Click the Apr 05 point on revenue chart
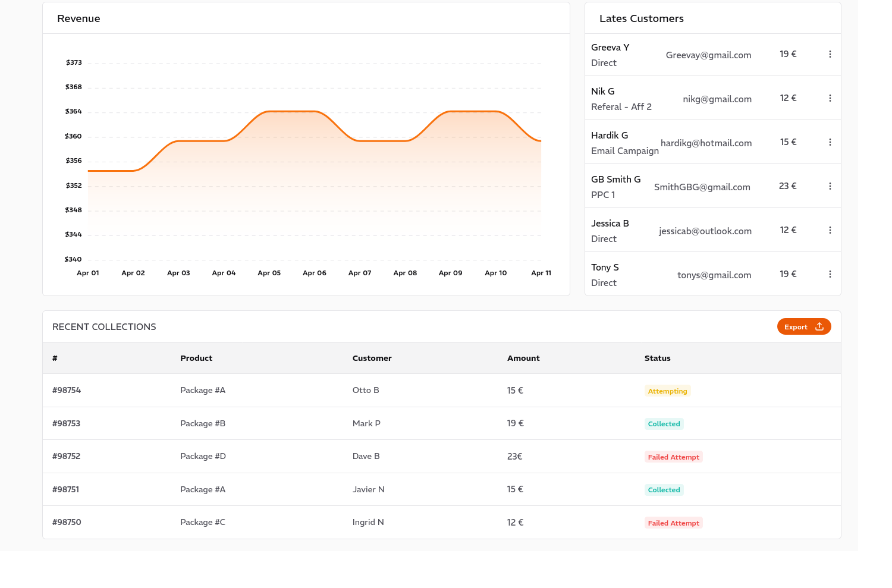Viewport: 892px width, 588px height. coord(269,111)
